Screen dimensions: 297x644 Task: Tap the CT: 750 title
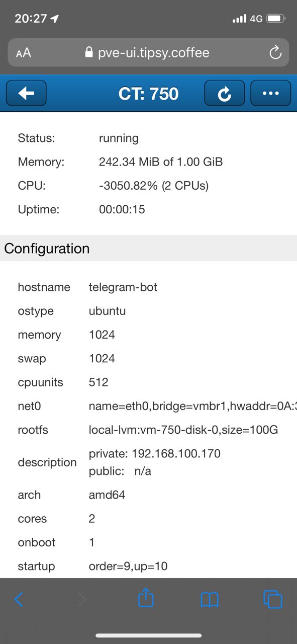point(149,94)
